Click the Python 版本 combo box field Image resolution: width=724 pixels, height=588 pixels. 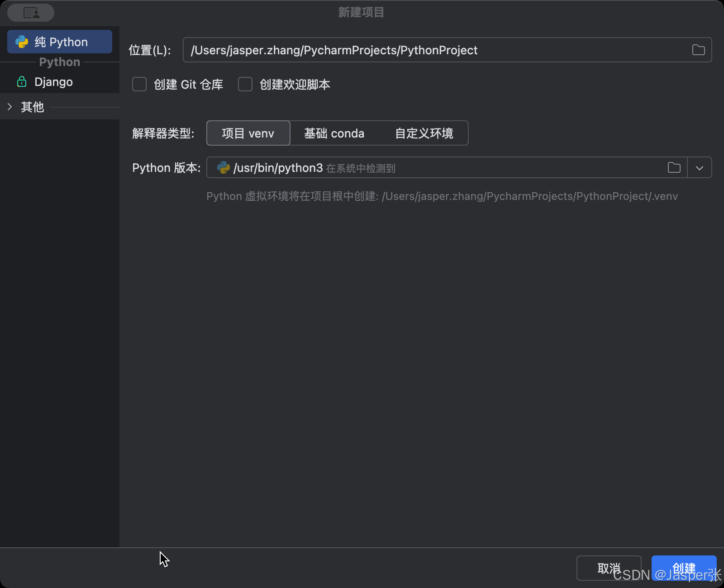[459, 167]
